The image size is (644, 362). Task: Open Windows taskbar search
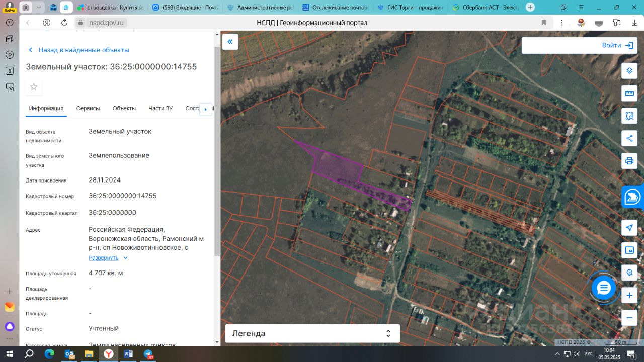coord(29,354)
